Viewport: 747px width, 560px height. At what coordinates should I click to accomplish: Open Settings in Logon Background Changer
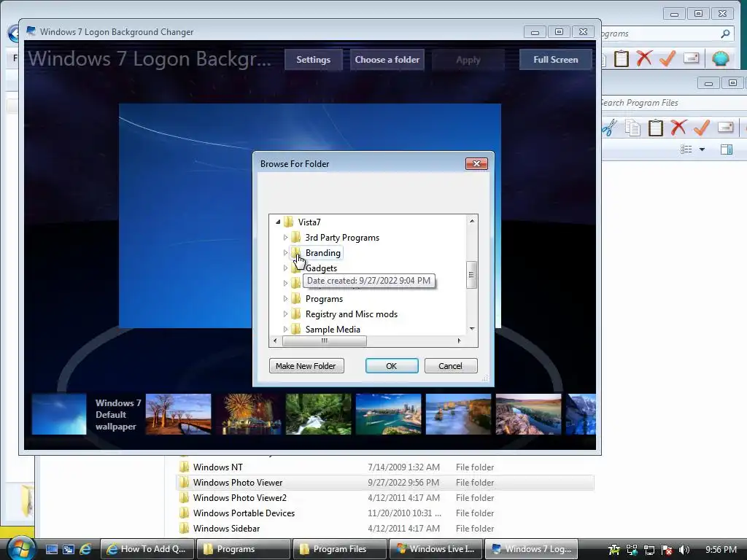pos(313,60)
